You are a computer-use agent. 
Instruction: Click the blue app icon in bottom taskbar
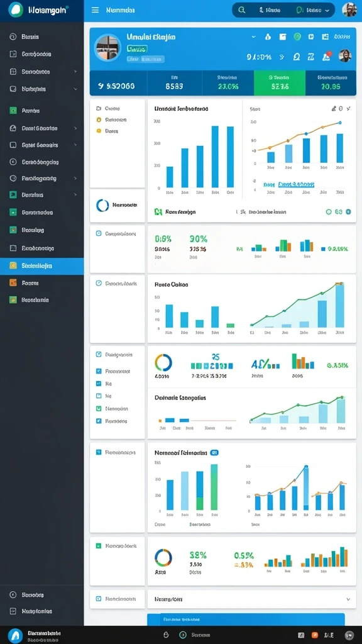tap(15, 635)
